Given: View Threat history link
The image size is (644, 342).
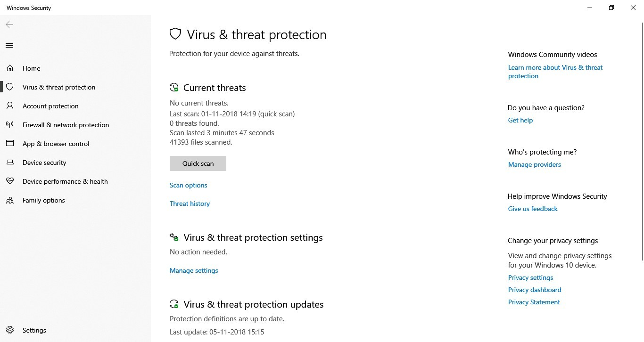Looking at the screenshot, I should (x=190, y=204).
